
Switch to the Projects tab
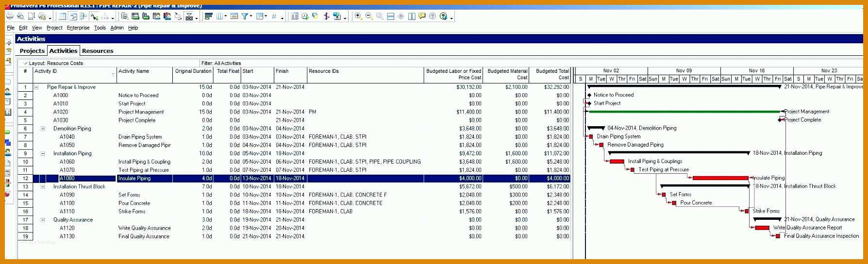point(32,51)
